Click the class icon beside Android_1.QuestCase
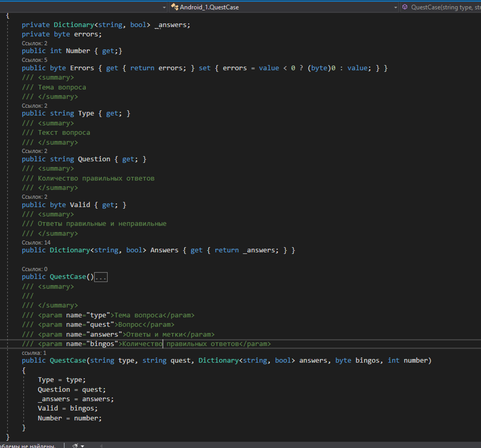The image size is (481, 448). (175, 7)
